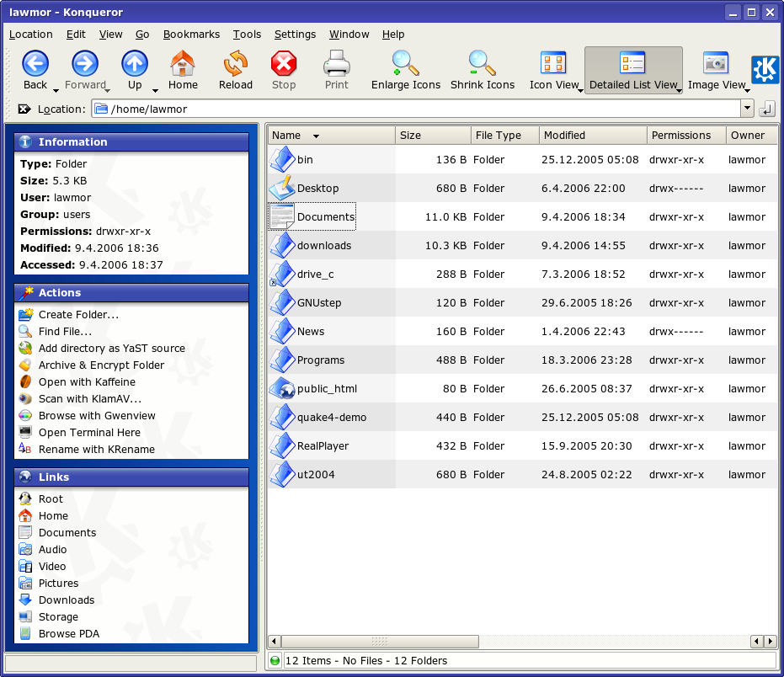Open the Location menu
Image resolution: width=784 pixels, height=677 pixels.
point(30,35)
